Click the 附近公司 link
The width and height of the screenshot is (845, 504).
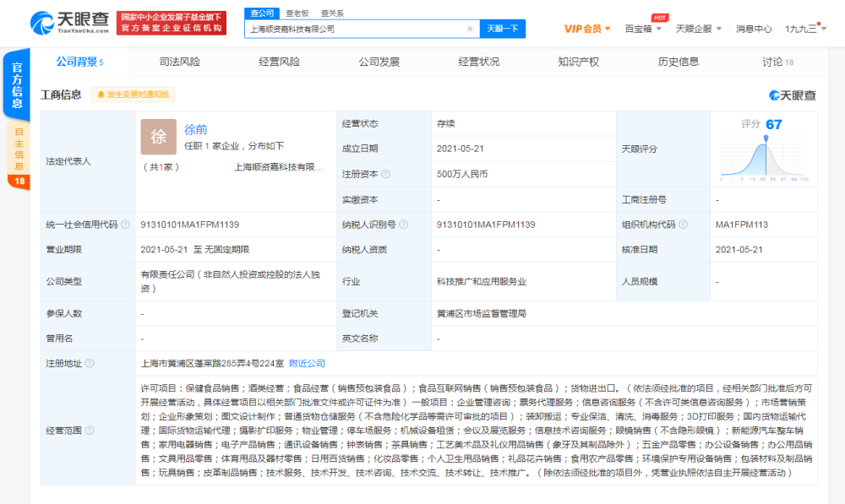click(x=308, y=364)
